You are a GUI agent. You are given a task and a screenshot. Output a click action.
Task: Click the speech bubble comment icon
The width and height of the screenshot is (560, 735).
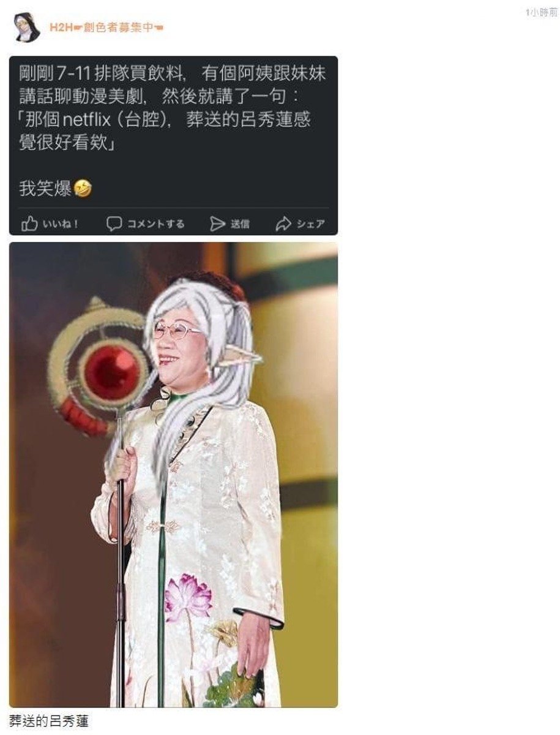(x=114, y=224)
